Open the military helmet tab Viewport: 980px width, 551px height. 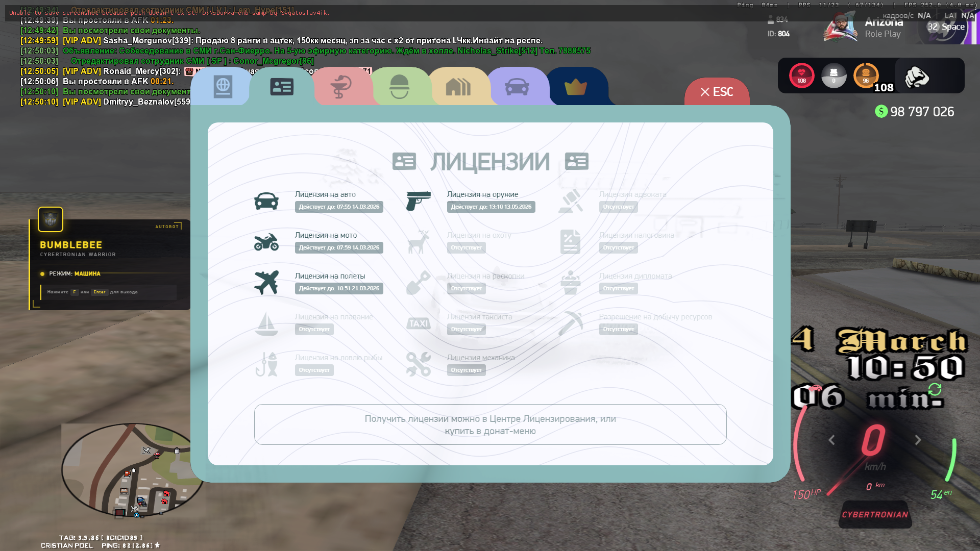tap(399, 87)
